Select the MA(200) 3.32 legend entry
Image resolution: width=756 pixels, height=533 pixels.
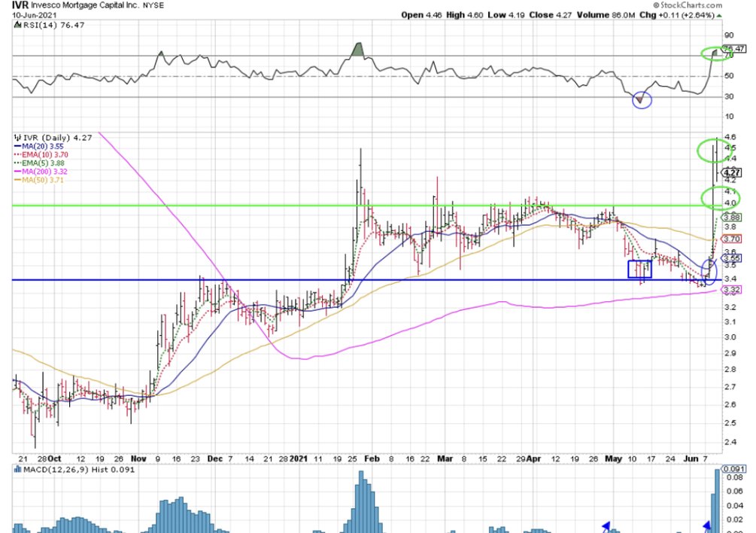(41, 172)
